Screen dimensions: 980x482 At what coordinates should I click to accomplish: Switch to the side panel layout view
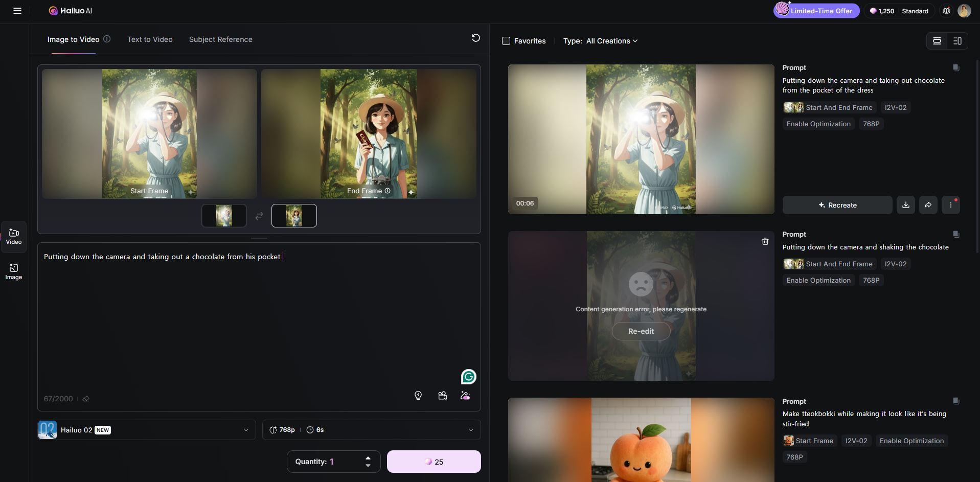[x=957, y=41]
